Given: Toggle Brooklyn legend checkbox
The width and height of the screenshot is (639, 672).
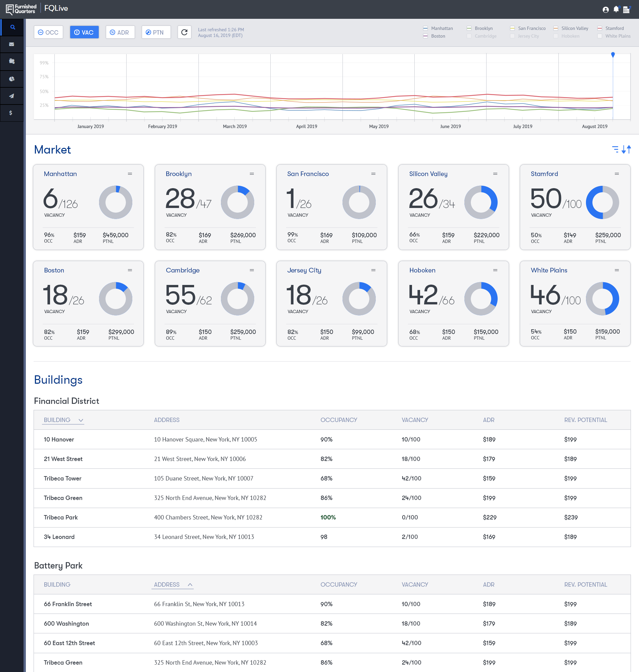Looking at the screenshot, I should [469, 28].
